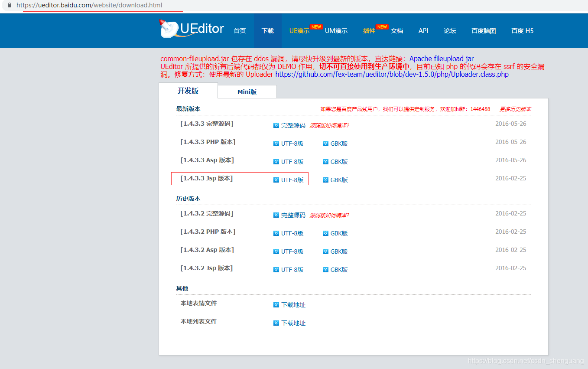Image resolution: width=588 pixels, height=369 pixels.
Task: Click the lock icon in address bar
Action: click(9, 5)
